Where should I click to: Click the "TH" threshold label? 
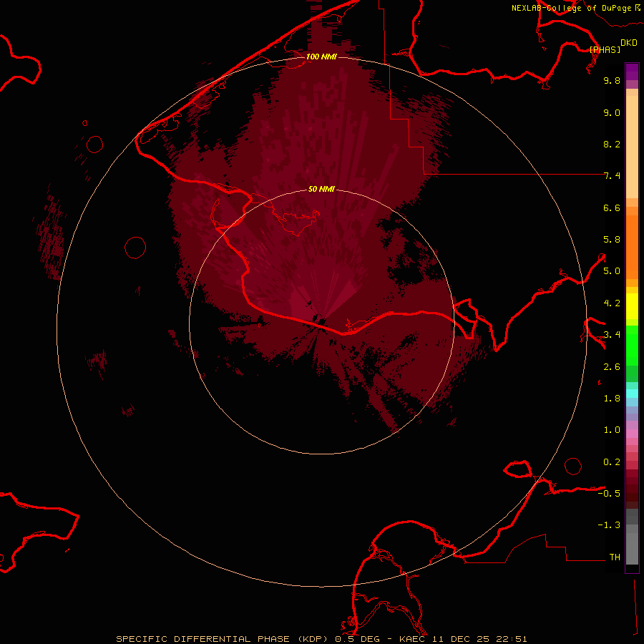pos(615,557)
